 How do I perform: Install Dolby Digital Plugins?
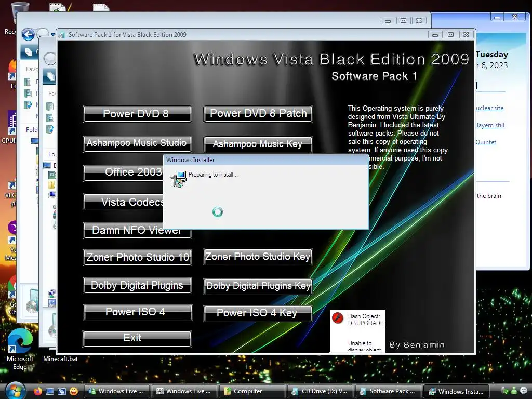pyautogui.click(x=137, y=285)
